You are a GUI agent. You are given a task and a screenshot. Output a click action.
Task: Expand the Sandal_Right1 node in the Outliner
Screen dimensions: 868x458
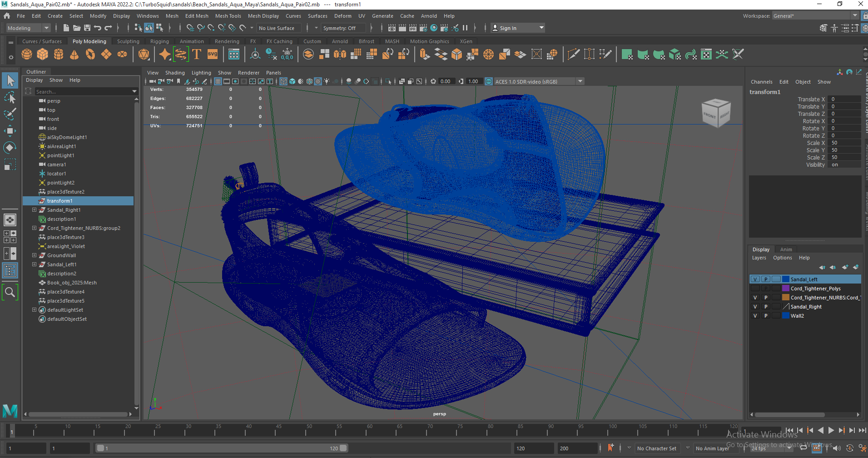point(35,209)
